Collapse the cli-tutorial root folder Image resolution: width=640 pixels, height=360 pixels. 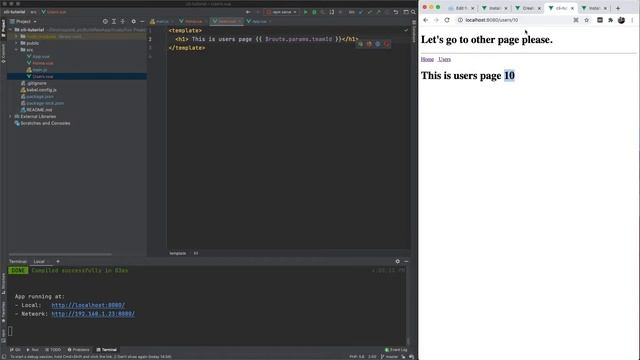coord(11,30)
